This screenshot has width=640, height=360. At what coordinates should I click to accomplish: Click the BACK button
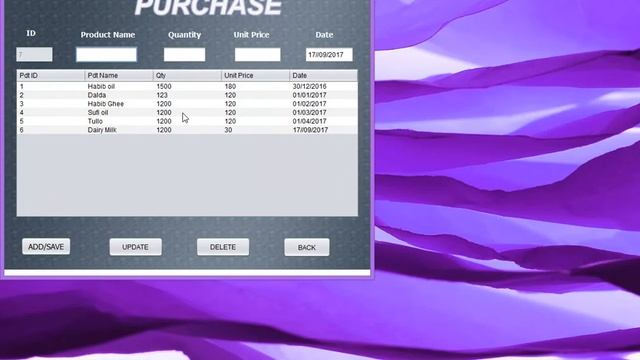[307, 247]
